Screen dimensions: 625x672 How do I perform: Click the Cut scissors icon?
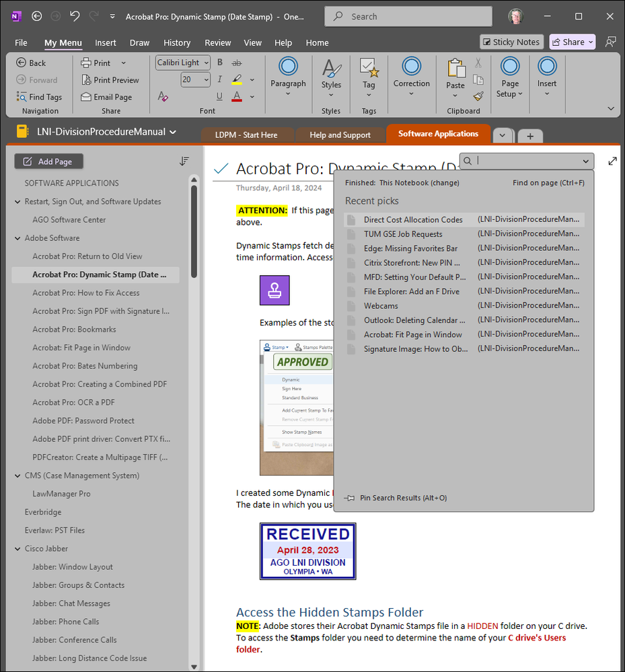478,63
